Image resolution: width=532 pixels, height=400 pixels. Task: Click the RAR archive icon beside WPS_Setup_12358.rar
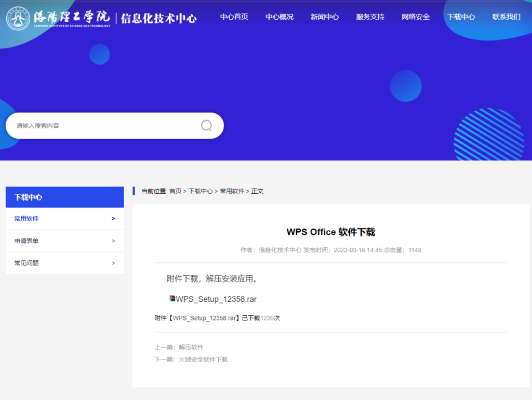pyautogui.click(x=172, y=299)
